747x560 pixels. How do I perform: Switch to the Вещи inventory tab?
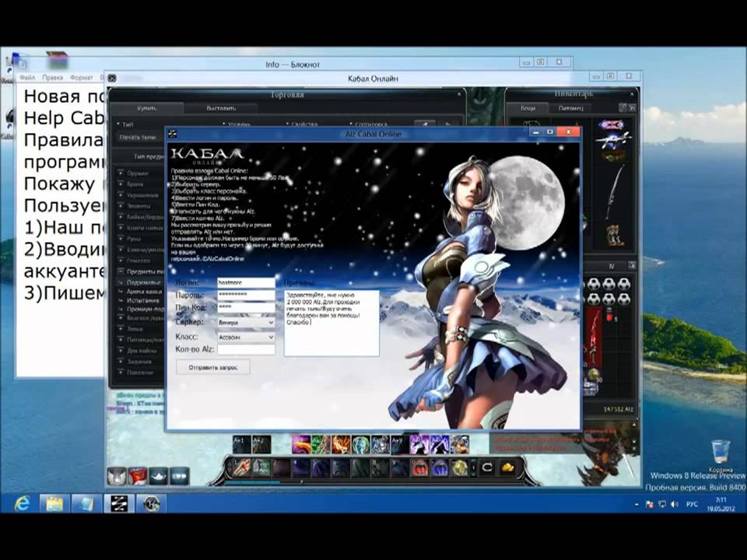point(528,108)
